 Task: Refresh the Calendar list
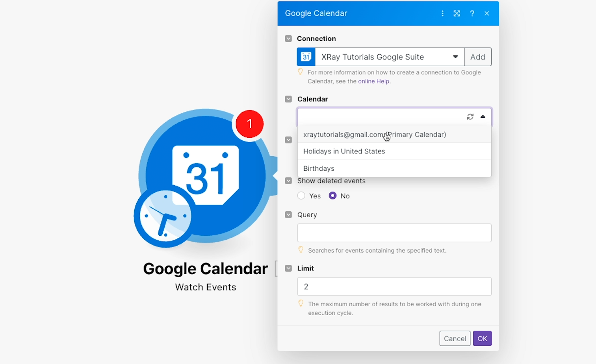coord(470,117)
